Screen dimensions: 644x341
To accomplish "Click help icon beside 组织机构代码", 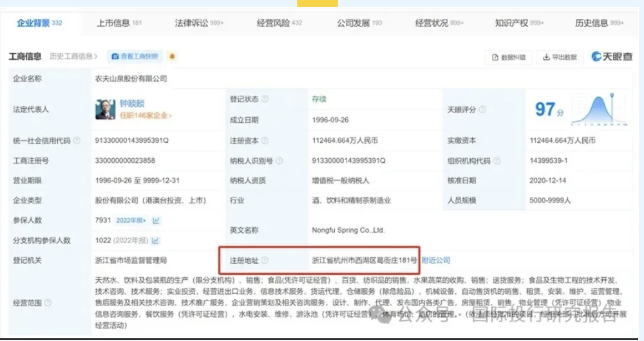I will pos(497,161).
